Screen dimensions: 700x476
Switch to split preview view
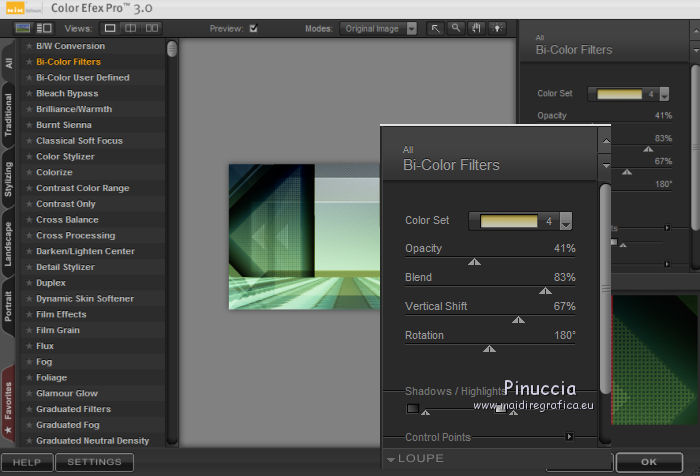[132, 29]
